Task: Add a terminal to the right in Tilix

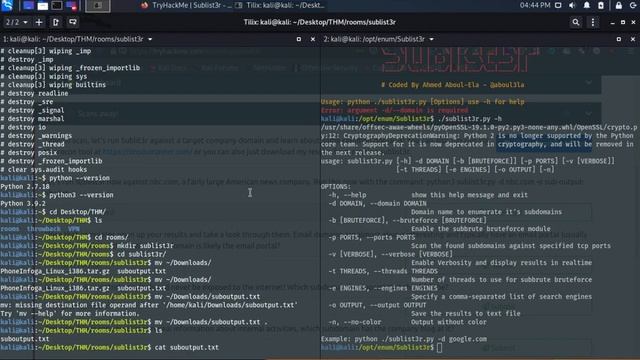Action: coord(56,22)
